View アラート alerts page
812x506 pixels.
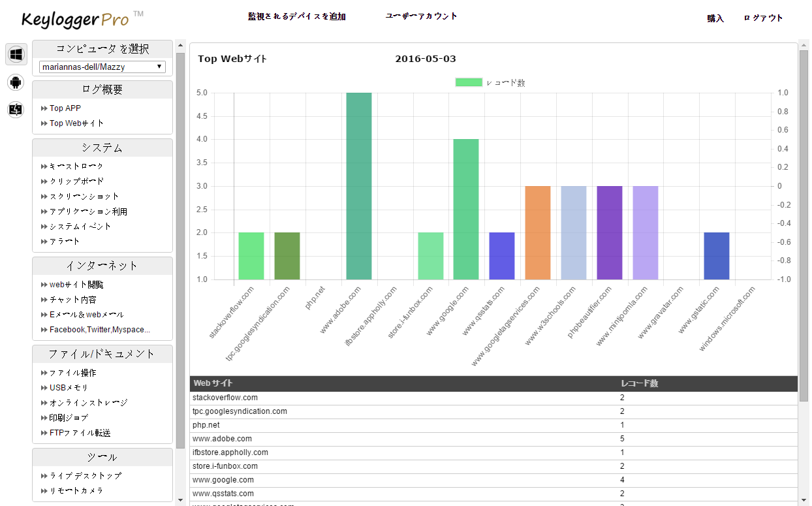[65, 242]
